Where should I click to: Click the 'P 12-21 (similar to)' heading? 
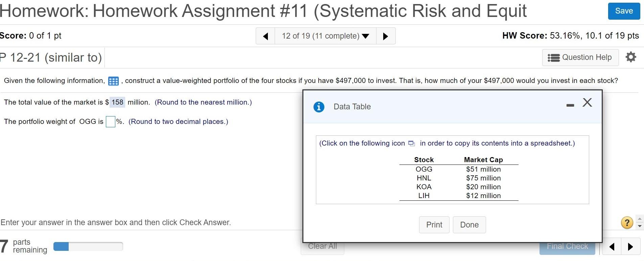point(51,57)
